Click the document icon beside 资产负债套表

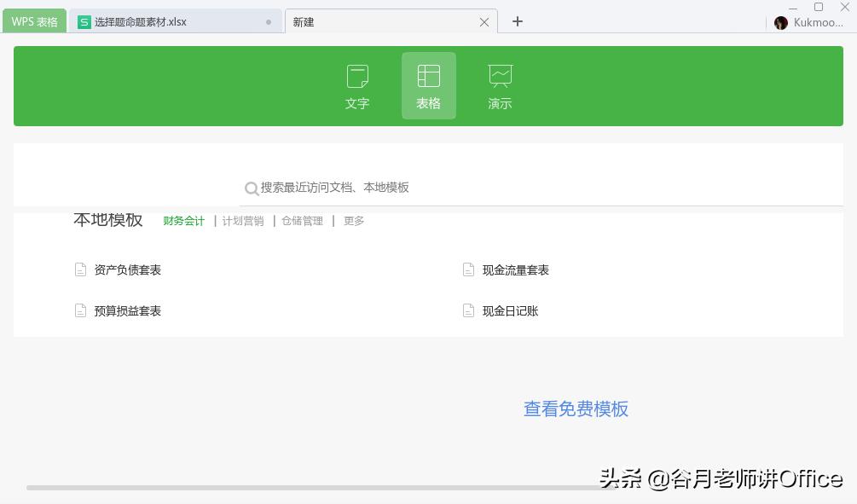[x=80, y=269]
